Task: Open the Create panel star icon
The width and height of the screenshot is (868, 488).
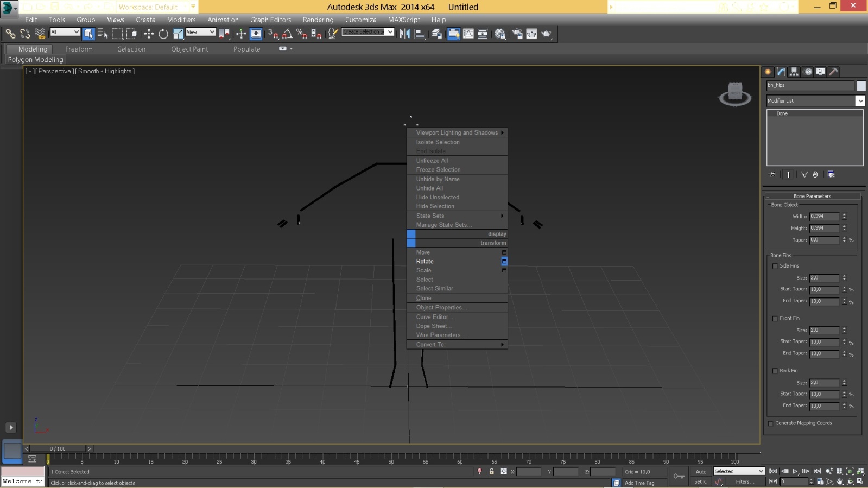Action: coord(768,72)
